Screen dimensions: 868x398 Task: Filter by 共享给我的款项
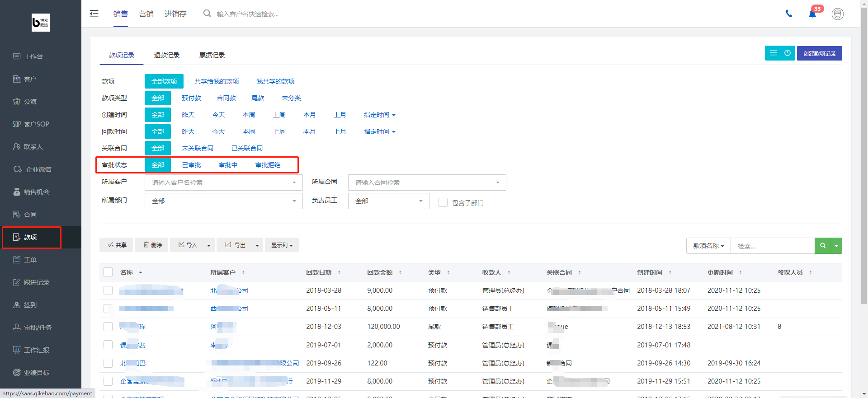217,81
